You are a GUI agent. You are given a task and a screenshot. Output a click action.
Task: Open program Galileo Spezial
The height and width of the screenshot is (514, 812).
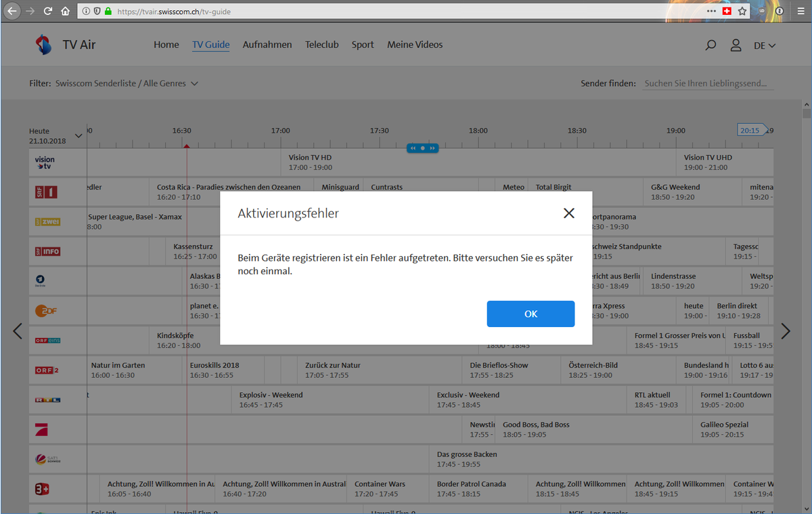point(734,429)
